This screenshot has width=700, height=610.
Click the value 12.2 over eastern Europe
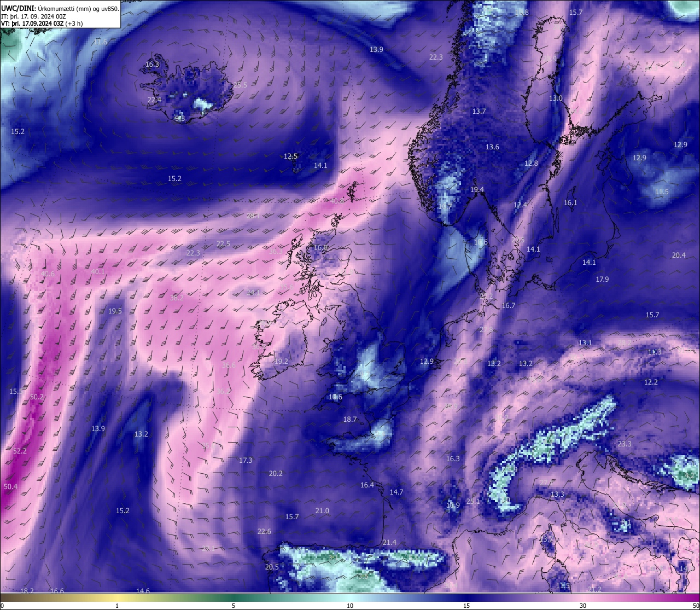point(651,382)
